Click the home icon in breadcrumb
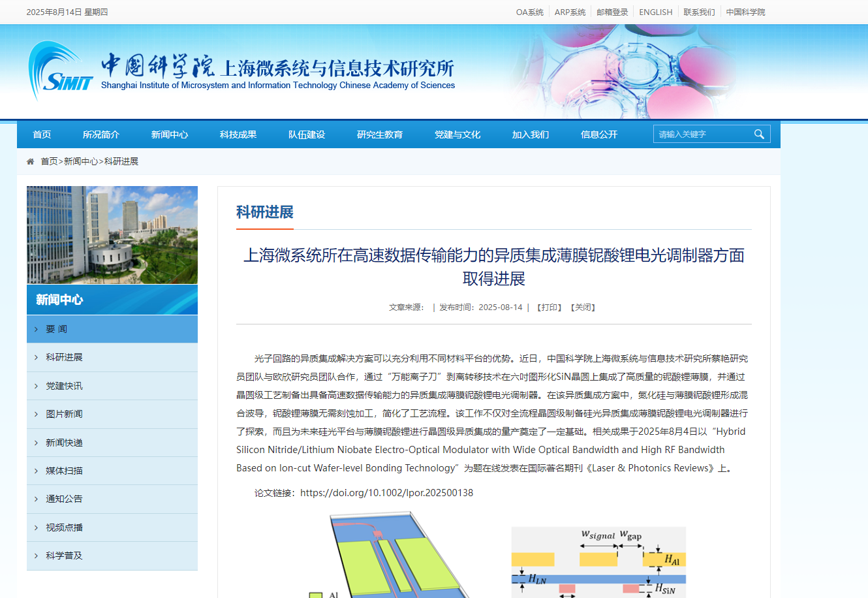The width and height of the screenshot is (868, 598). click(30, 161)
